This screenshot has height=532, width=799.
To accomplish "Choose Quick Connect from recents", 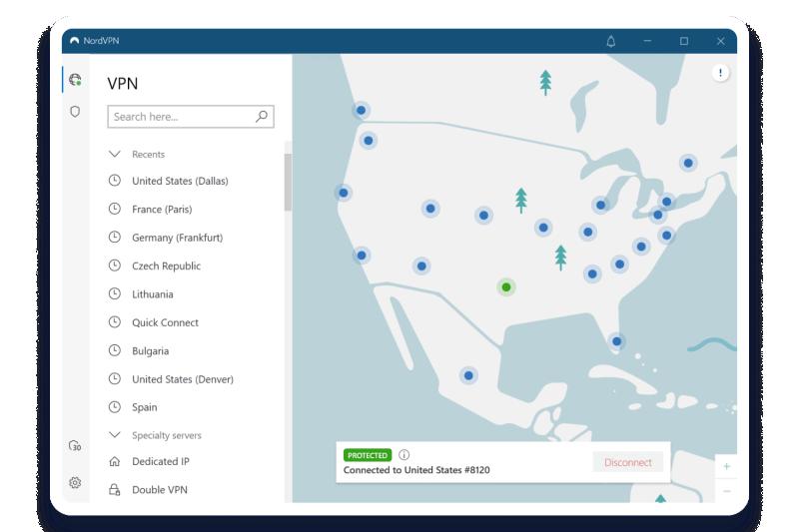I will click(165, 322).
